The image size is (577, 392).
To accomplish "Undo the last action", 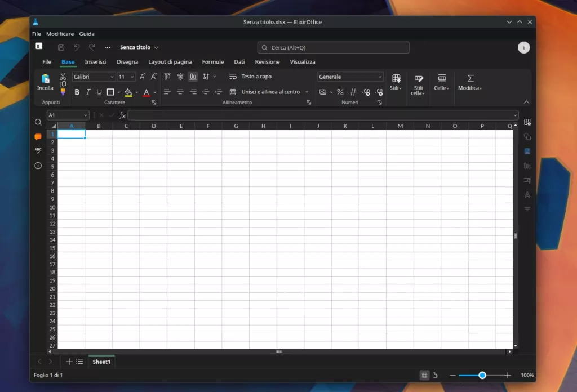I will tap(77, 47).
